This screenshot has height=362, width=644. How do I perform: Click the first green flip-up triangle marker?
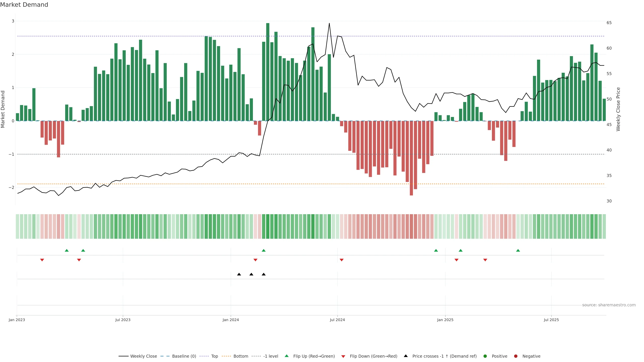click(x=67, y=250)
